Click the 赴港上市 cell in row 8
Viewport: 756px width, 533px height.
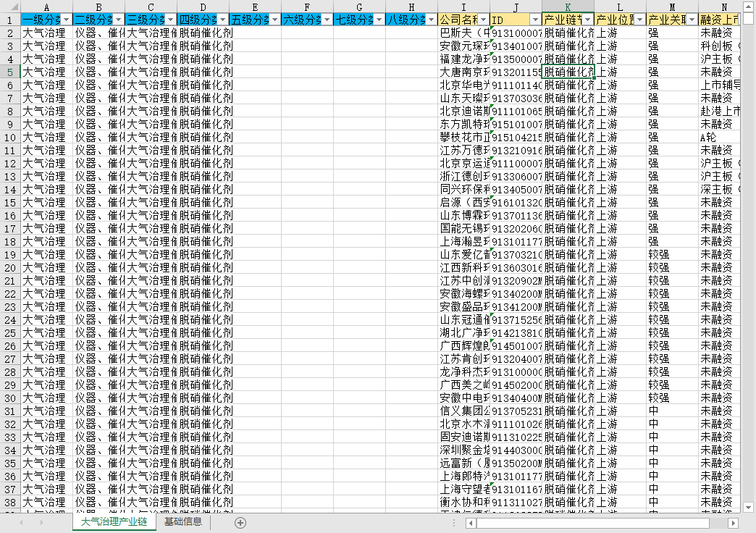[719, 111]
